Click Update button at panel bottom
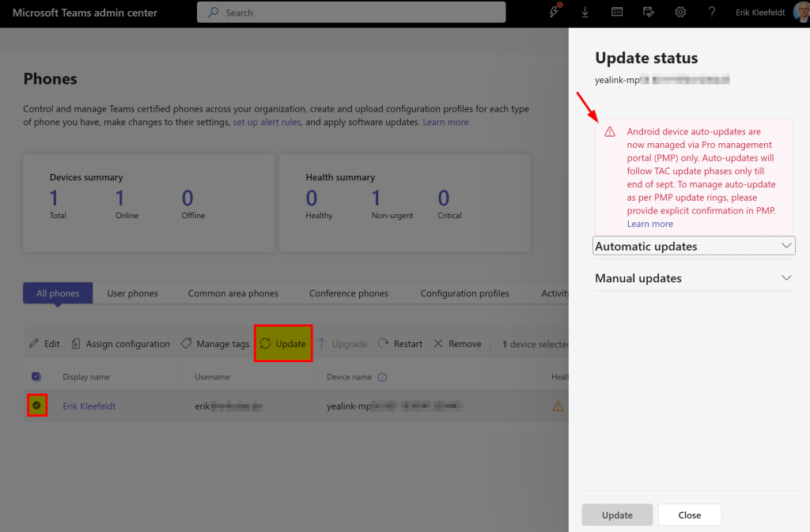 617,515
